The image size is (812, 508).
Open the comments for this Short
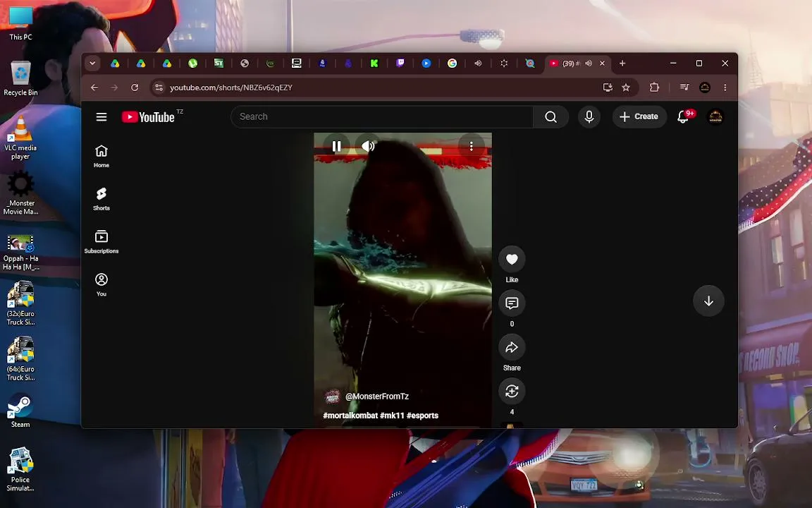512,303
